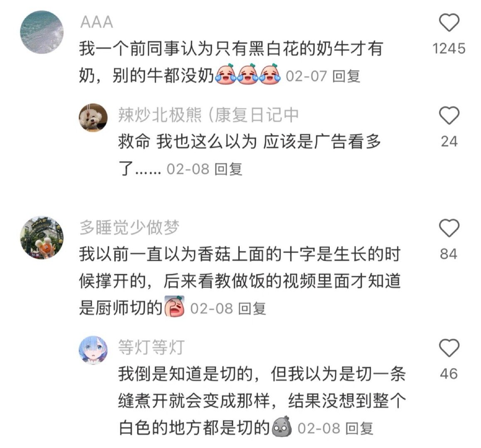Tap the gray shocked emoji in 等灯等灯's reply
This screenshot has width=481, height=448.
coord(282,426)
